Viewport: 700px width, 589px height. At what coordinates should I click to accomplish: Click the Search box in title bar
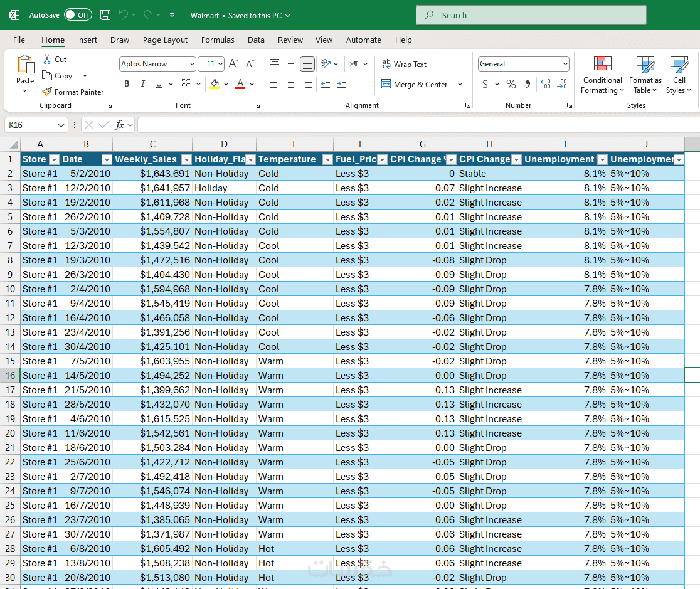point(531,15)
